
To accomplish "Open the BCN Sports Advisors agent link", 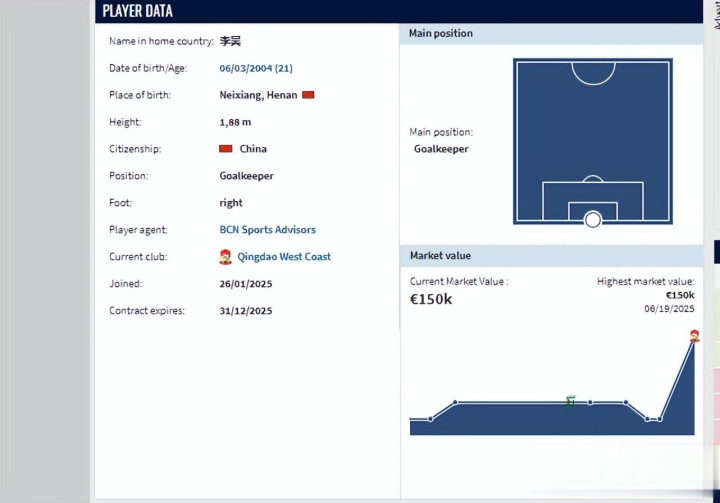I will [267, 230].
